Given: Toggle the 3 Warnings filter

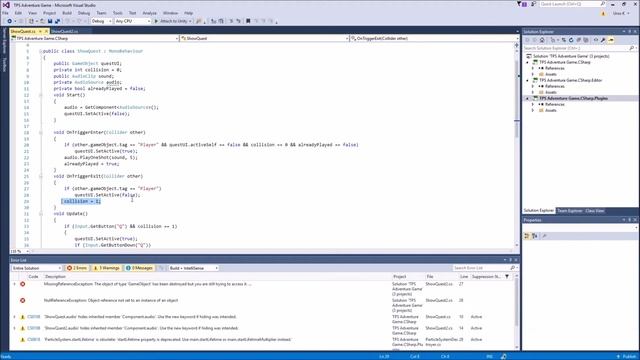Looking at the screenshot, I should pos(106,268).
